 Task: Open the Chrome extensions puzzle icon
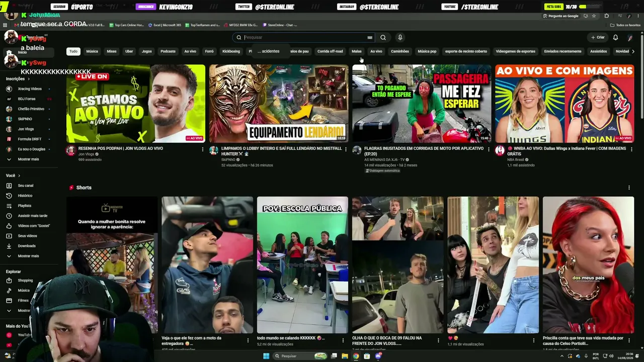tap(606, 16)
